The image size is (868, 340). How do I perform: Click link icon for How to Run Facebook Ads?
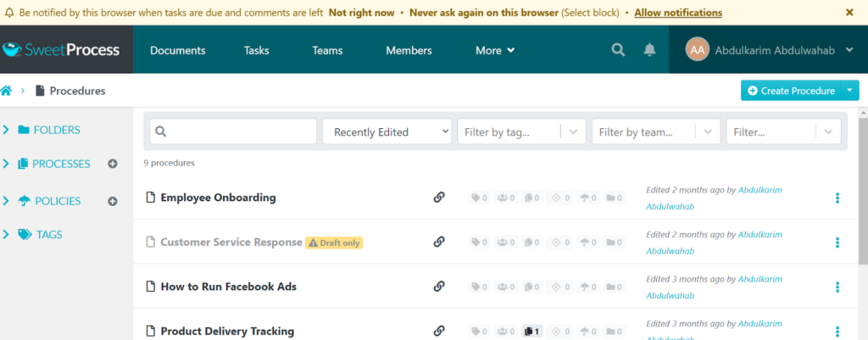439,287
